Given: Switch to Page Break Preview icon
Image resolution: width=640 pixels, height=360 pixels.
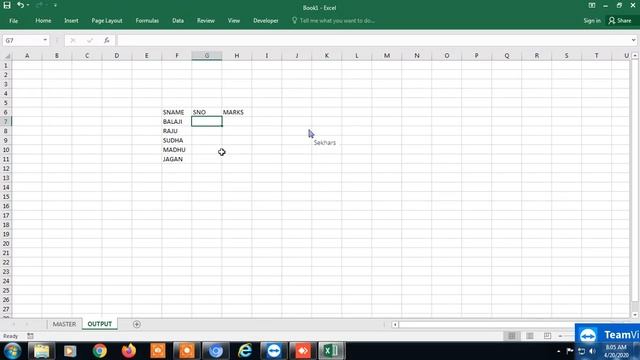Looking at the screenshot, I should point(547,336).
